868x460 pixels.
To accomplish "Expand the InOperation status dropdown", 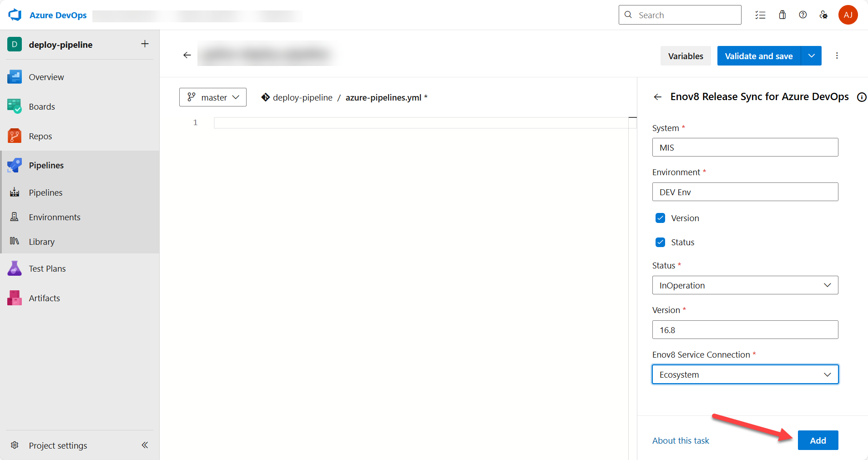I will 745,285.
